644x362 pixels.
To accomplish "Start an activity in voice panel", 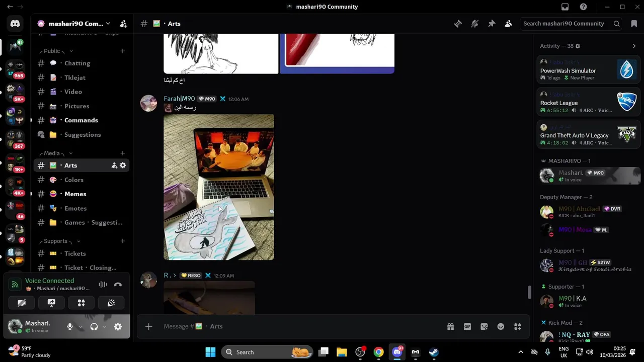I will [81, 303].
